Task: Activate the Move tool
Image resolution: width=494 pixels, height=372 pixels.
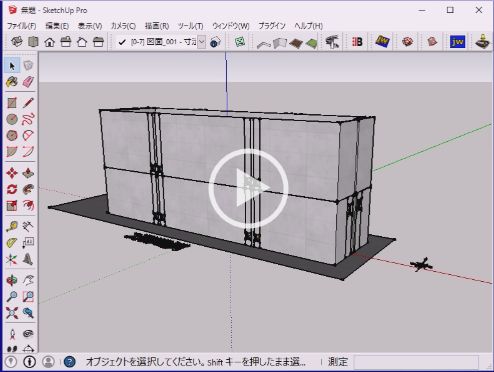Action: point(12,173)
